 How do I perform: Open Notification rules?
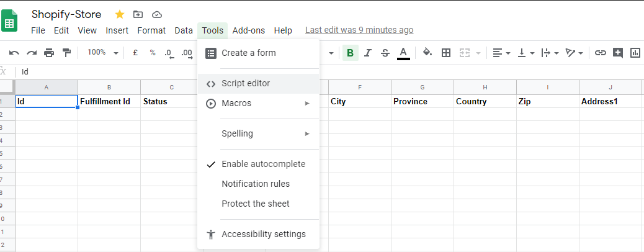click(x=258, y=184)
